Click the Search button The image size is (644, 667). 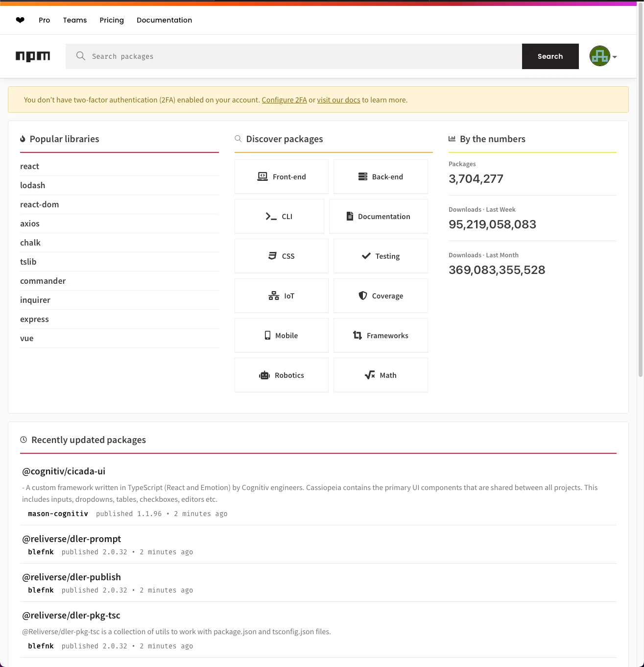pos(550,56)
